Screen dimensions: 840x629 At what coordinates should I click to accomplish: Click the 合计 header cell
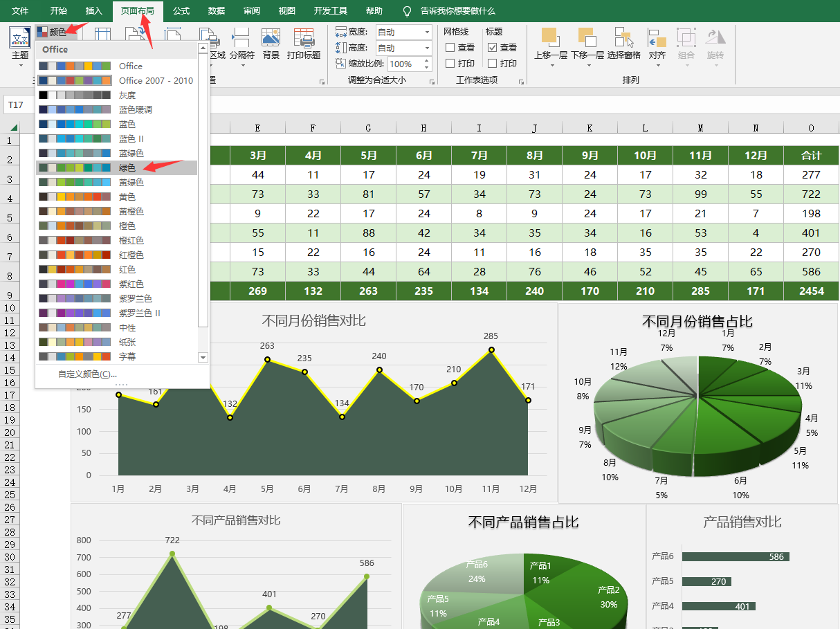tap(811, 156)
